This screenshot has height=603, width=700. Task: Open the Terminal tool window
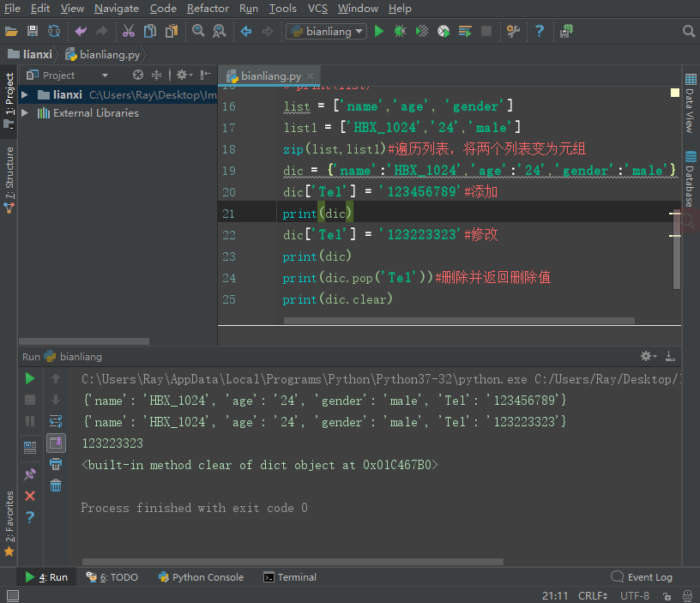pos(290,577)
